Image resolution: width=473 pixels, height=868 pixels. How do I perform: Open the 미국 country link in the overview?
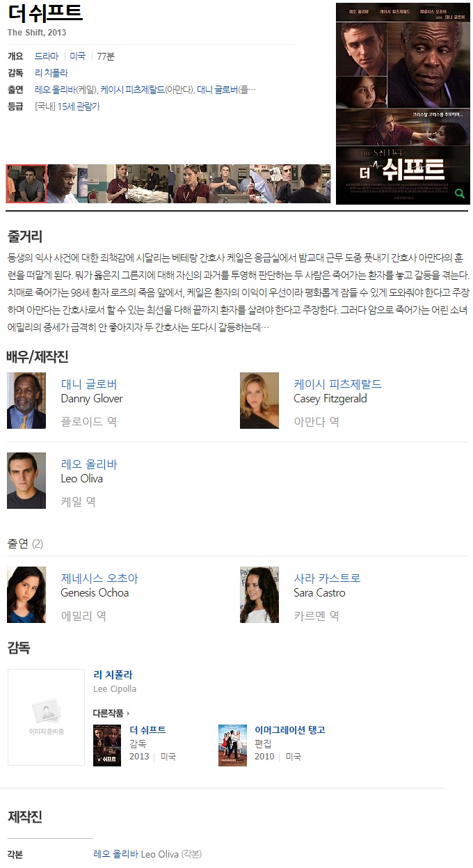77,56
